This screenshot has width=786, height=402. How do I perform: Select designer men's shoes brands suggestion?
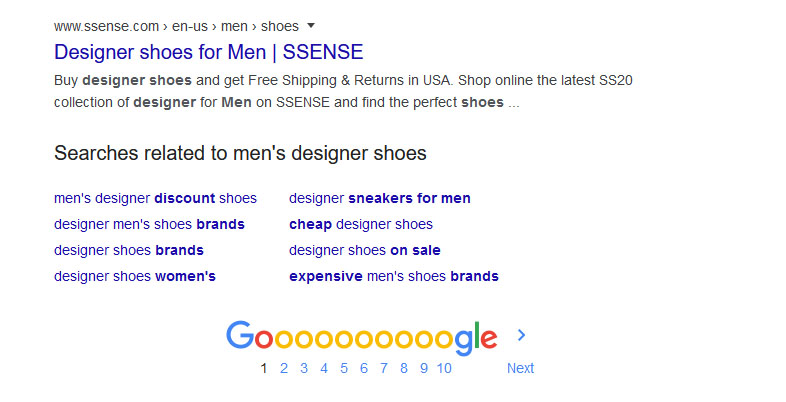pyautogui.click(x=149, y=225)
